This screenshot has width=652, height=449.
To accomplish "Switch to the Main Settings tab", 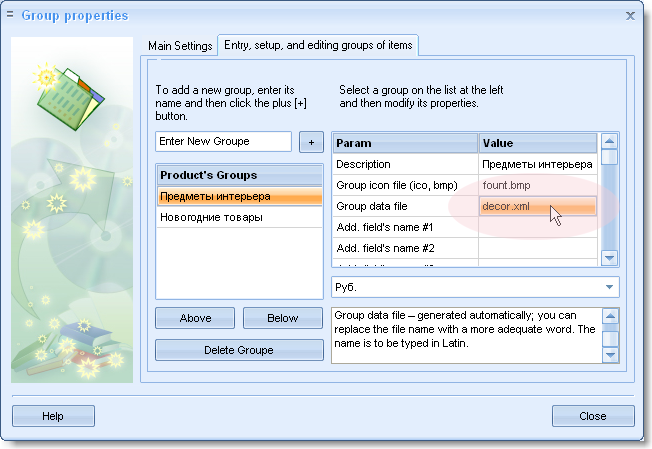I will (x=180, y=45).
